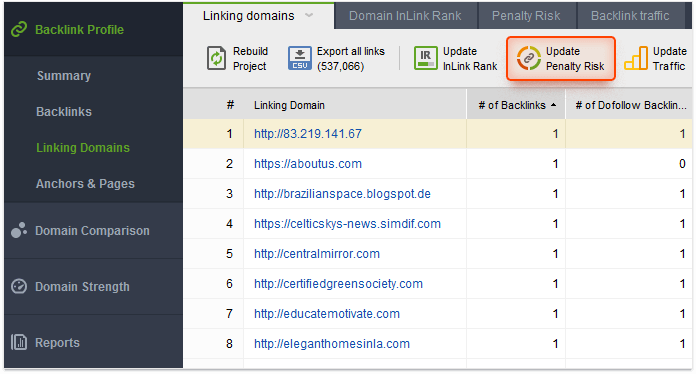The height and width of the screenshot is (374, 696).
Task: Open link http://83.219.141.67
Action: [x=308, y=134]
